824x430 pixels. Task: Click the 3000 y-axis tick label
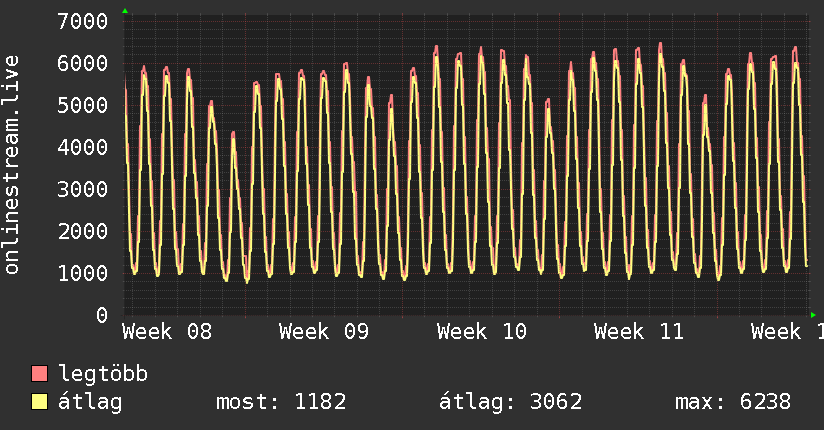point(83,189)
